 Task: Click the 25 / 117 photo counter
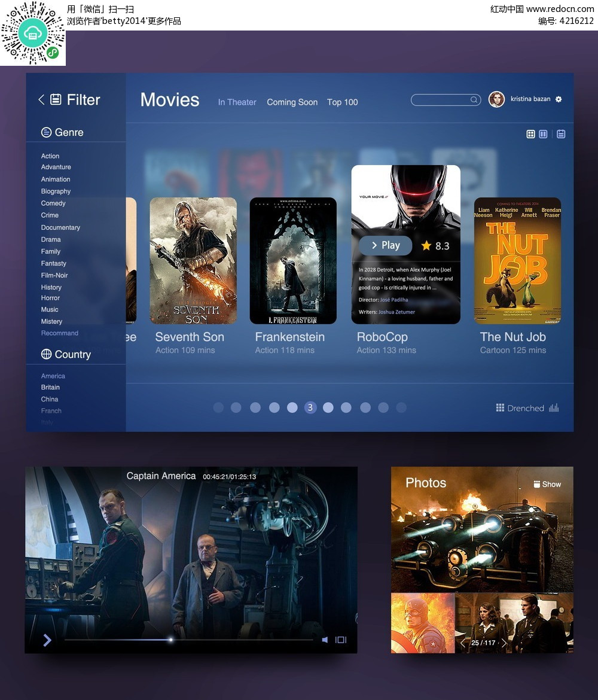(x=483, y=643)
